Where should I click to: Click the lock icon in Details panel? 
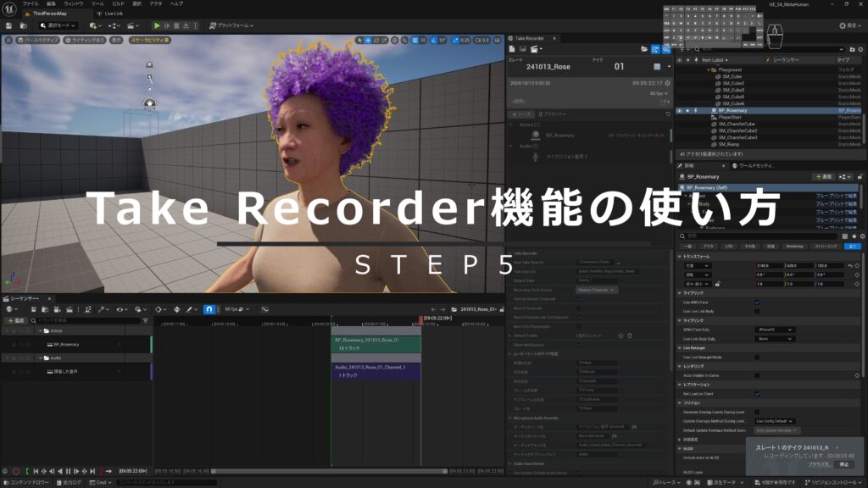click(860, 176)
